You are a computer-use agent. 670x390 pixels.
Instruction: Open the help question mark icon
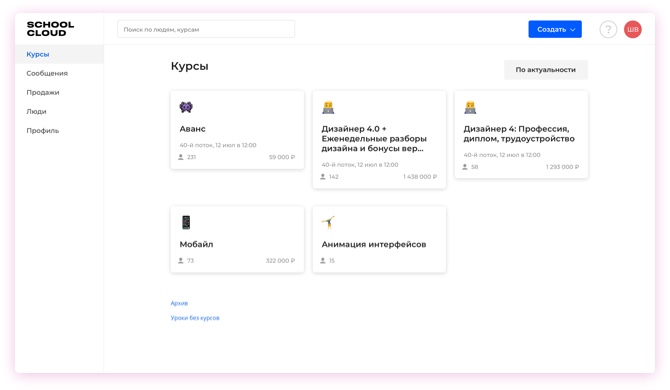pos(608,29)
